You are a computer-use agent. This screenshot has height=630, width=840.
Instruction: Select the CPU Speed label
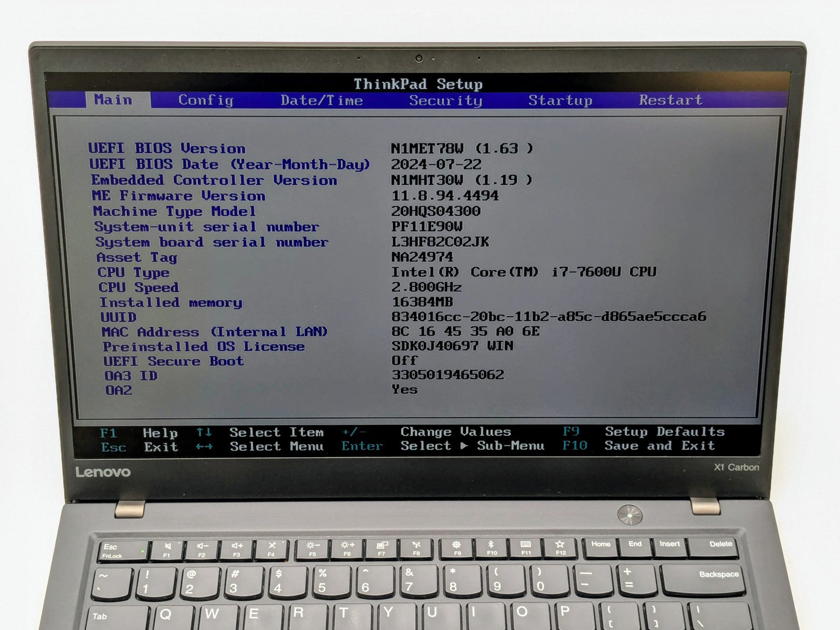(x=139, y=288)
